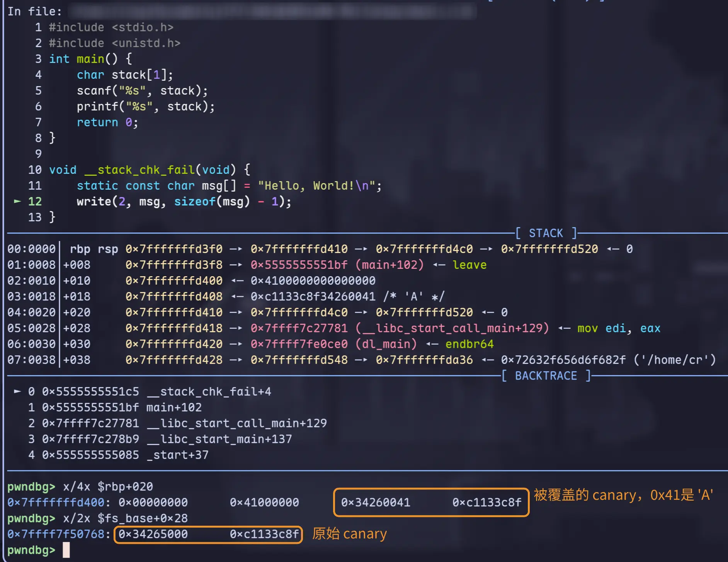Image resolution: width=728 pixels, height=562 pixels.
Task: Click the 'rsp' register label in stack view
Action: [x=108, y=249]
